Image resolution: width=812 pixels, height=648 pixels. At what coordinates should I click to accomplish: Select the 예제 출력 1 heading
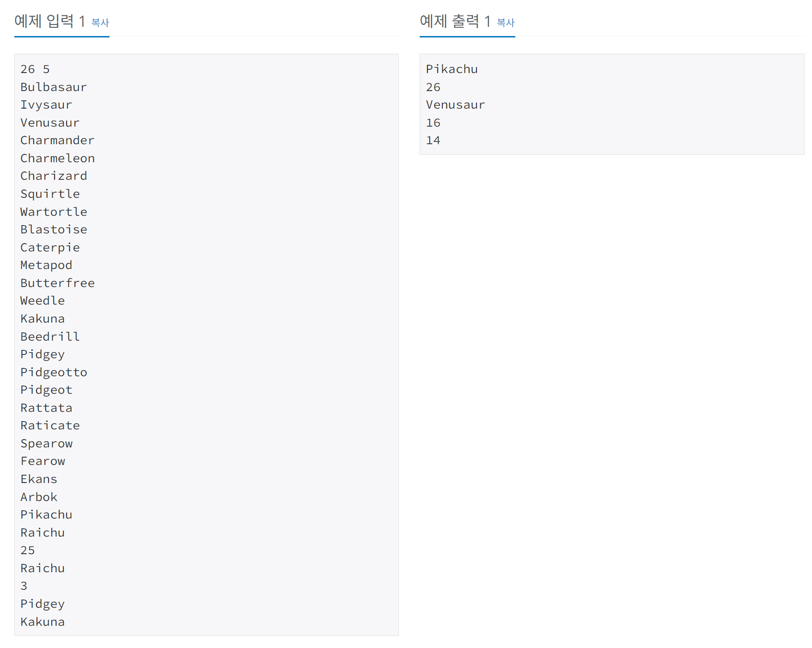(x=455, y=21)
